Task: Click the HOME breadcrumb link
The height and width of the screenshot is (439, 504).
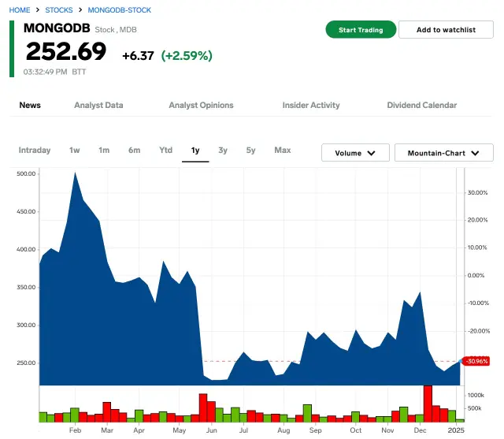Action: click(x=20, y=9)
